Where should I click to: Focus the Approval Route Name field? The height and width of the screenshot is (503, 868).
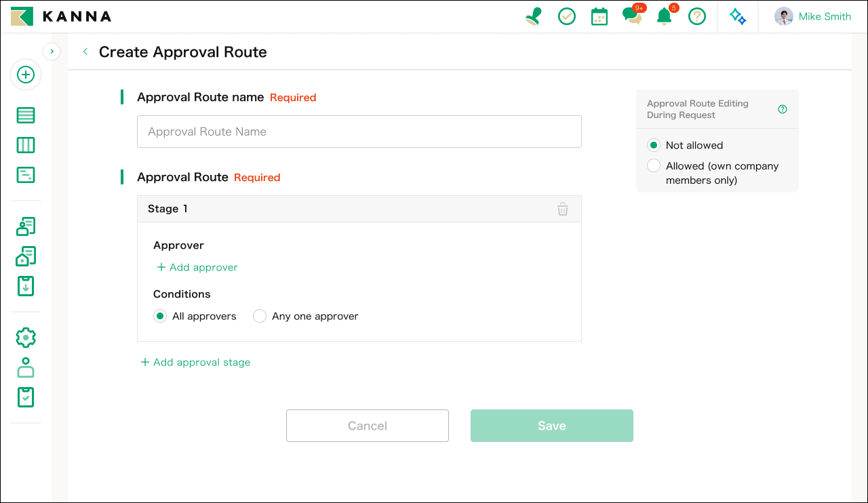pyautogui.click(x=359, y=132)
